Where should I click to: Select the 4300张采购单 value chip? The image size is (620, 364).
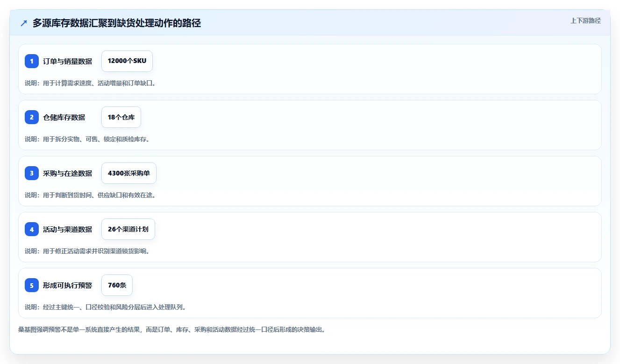click(x=129, y=173)
